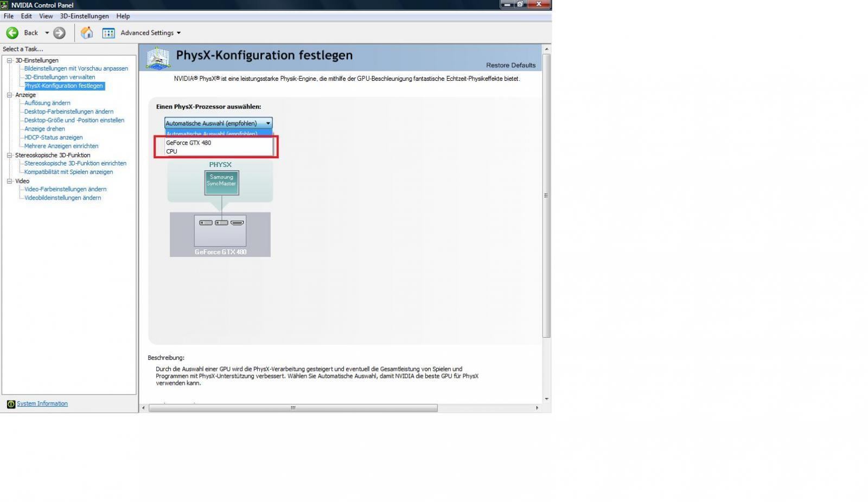Click the Forward arrow icon

[60, 33]
